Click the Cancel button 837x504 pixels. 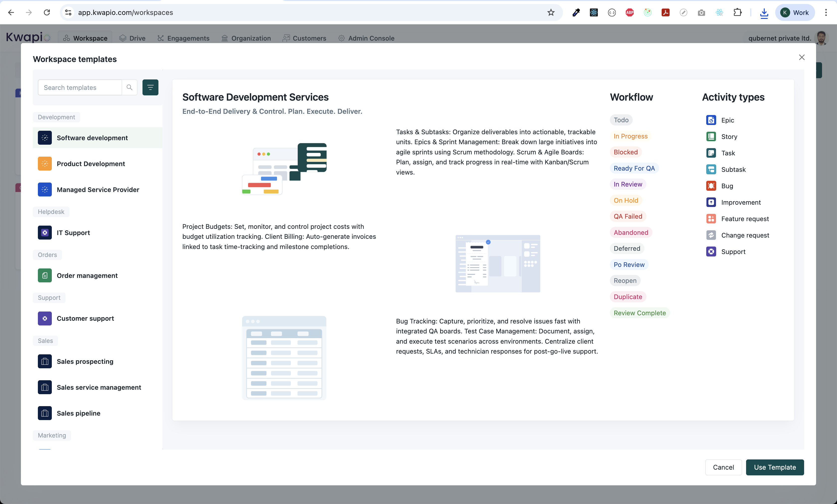pyautogui.click(x=723, y=467)
